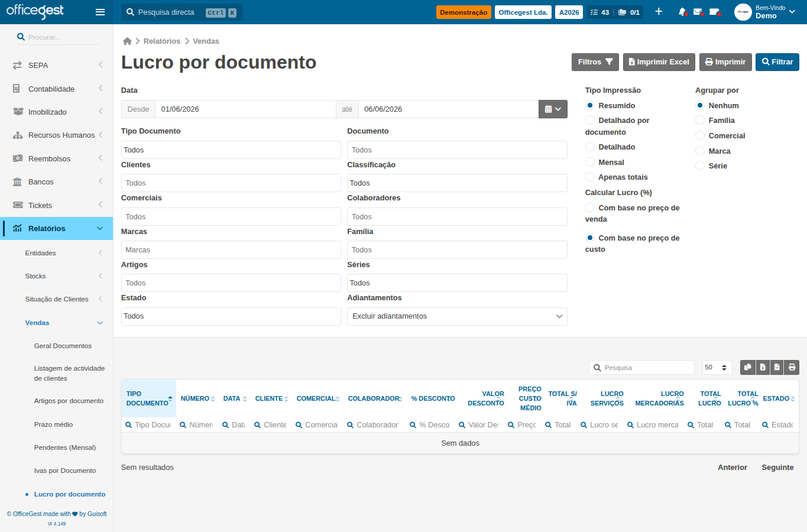The image size is (807, 532).
Task: Click the plus quick-add icon
Action: 659,12
